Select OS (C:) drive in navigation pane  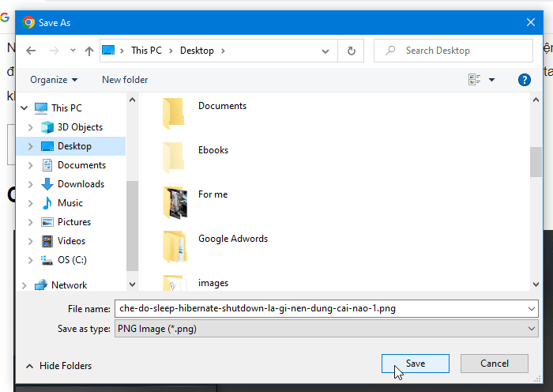click(72, 260)
